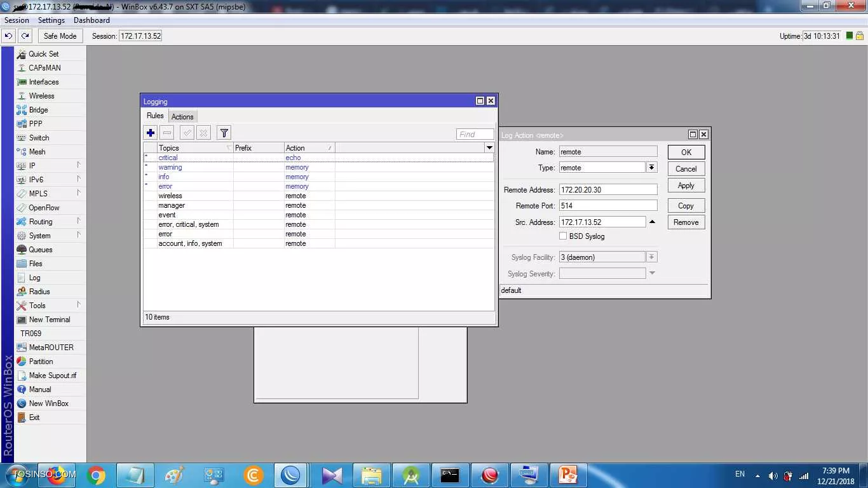Select the wireless logging rule row
Viewport: 868px width, 488px height.
(x=318, y=196)
